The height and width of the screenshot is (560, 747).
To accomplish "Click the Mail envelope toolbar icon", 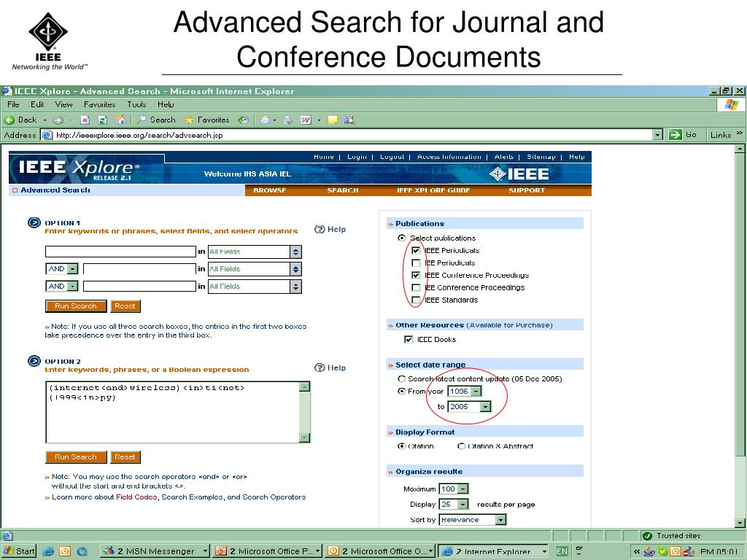I will coord(266,120).
